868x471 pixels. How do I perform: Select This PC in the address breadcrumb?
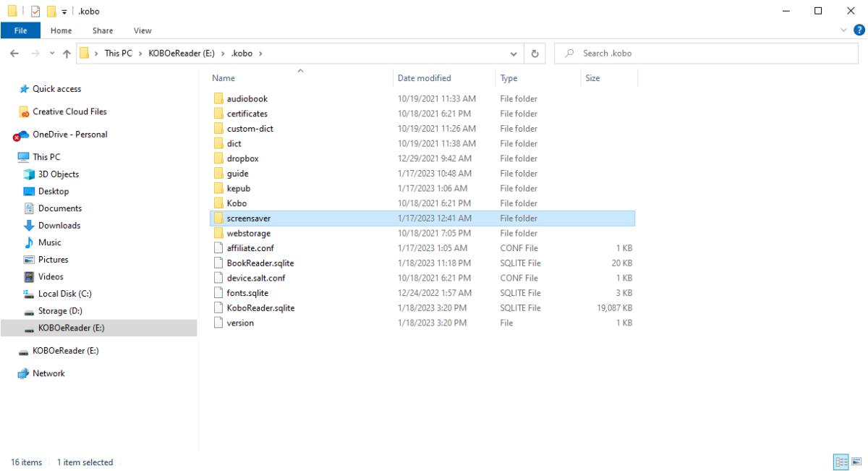pos(118,54)
